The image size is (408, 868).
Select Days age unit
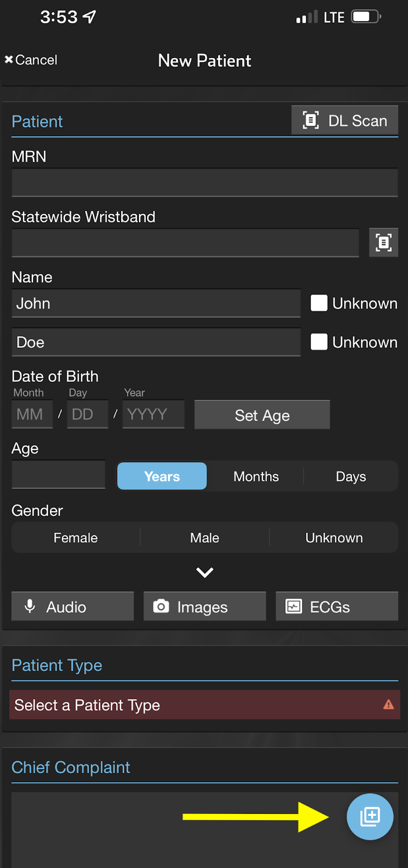(351, 476)
